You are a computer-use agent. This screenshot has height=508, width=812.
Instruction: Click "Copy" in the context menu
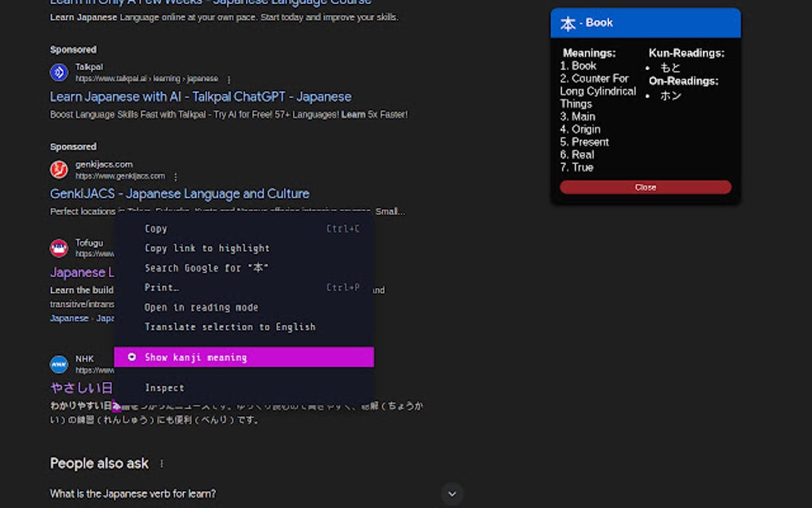156,229
